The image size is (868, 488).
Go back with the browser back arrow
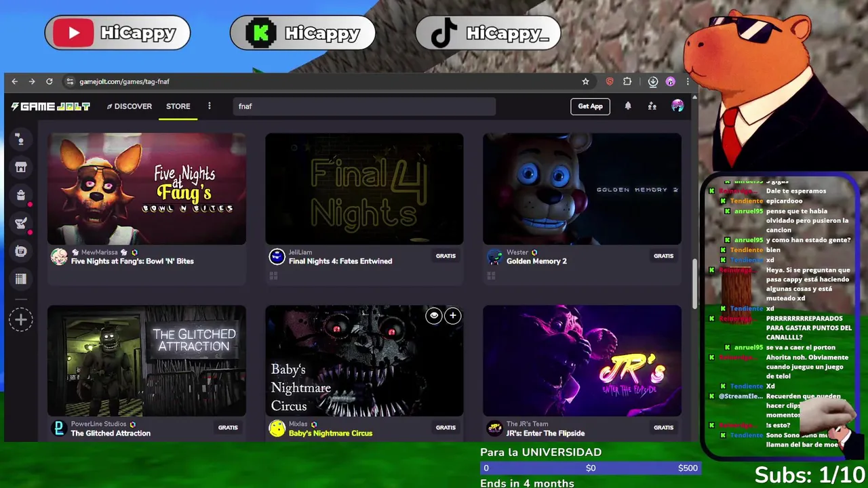click(14, 81)
